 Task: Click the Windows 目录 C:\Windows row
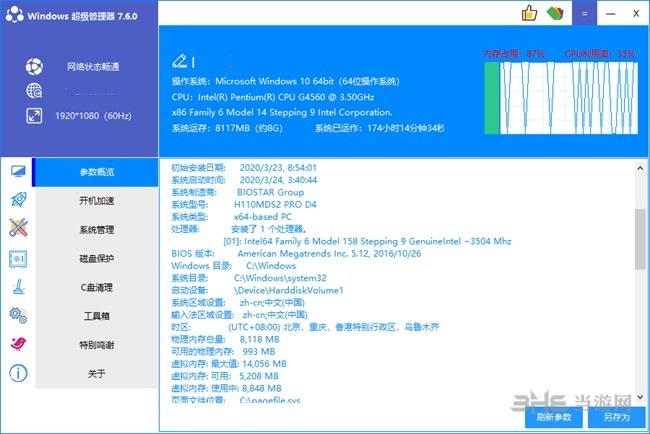233,266
